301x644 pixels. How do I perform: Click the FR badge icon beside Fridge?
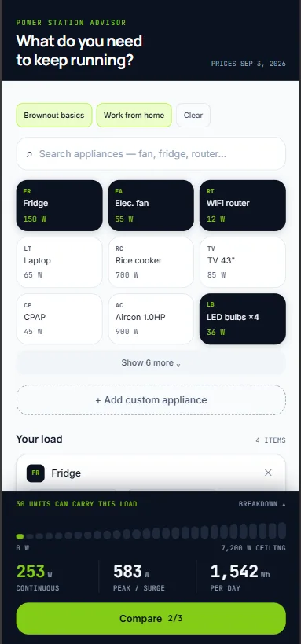pyautogui.click(x=35, y=473)
